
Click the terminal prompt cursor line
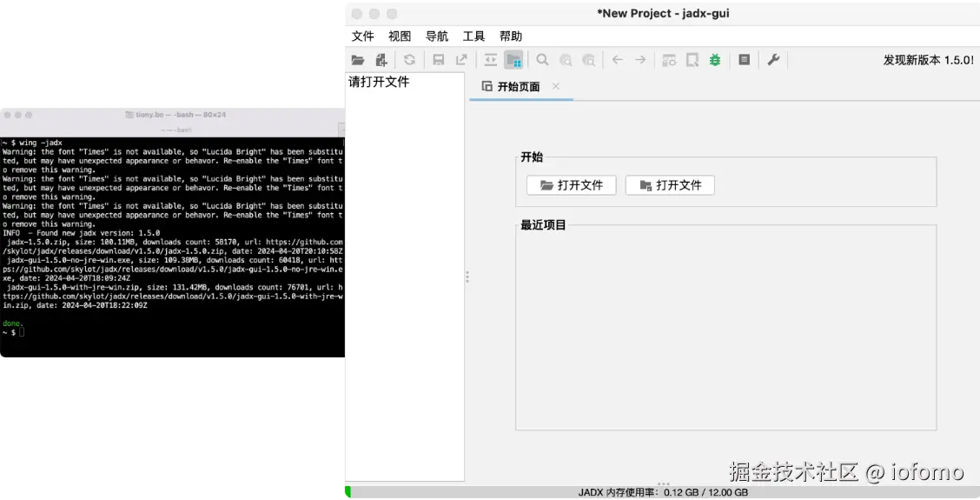13,332
